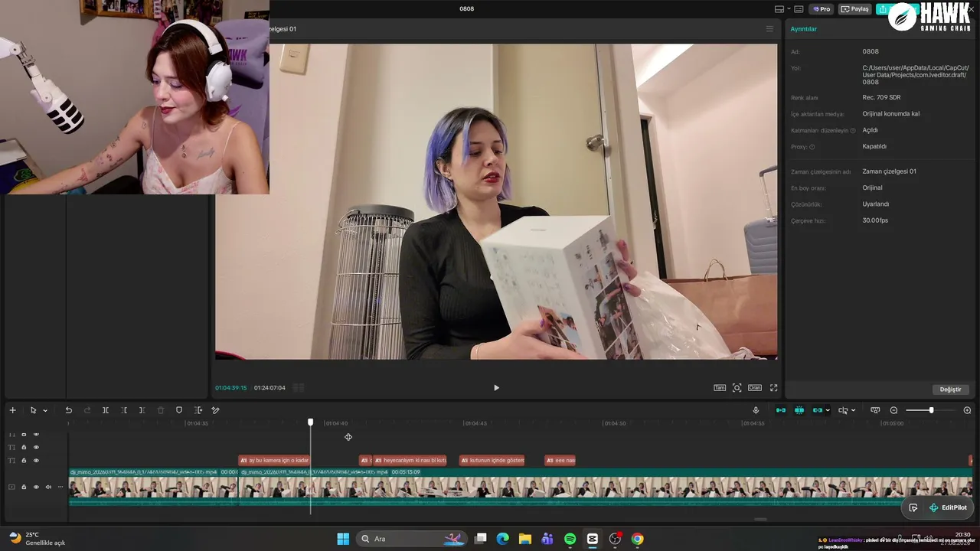This screenshot has width=980, height=551.
Task: Select the 'kutunun içinde' caption clip
Action: (492, 461)
